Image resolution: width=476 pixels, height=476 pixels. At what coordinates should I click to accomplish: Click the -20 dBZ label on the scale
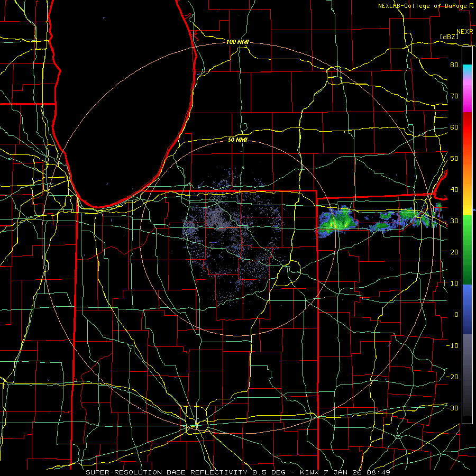[x=452, y=377]
